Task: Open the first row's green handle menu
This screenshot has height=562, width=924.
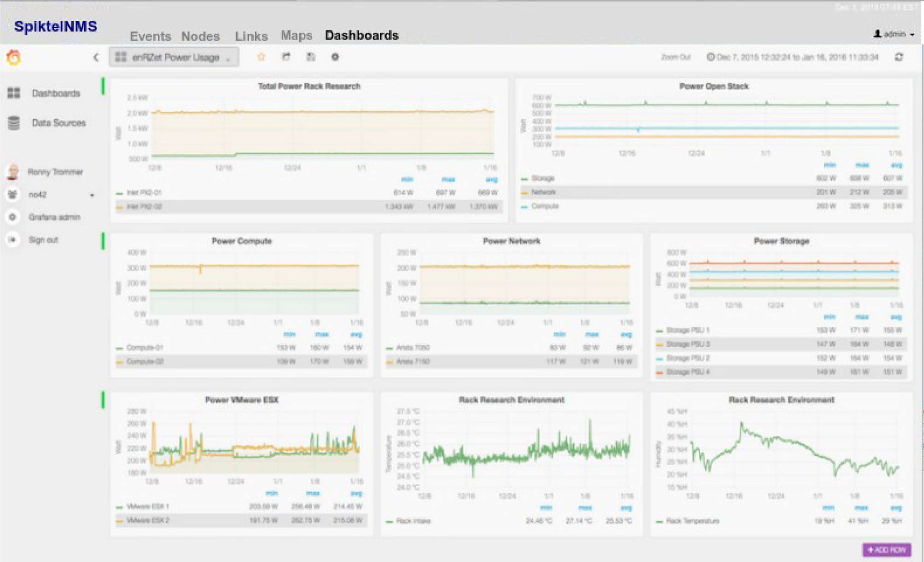Action: [x=103, y=87]
